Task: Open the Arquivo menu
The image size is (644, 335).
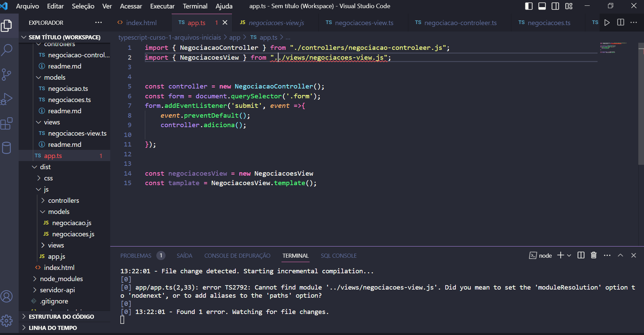Action: 27,6
